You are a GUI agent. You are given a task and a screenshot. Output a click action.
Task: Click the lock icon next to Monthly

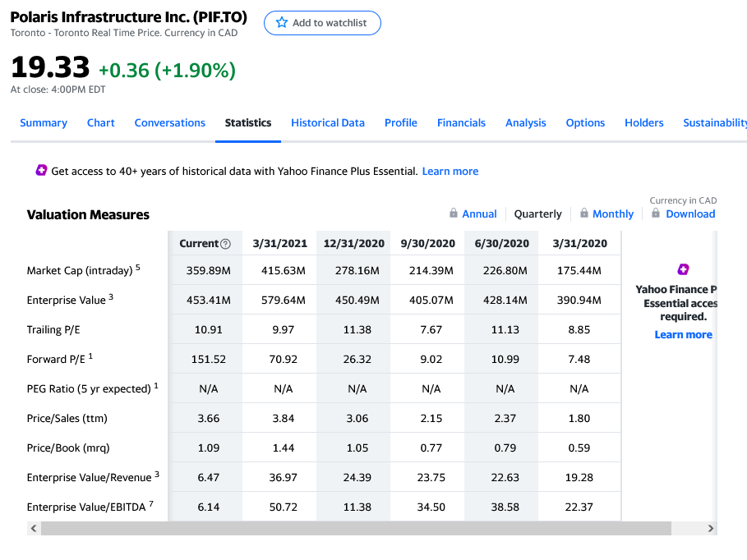[584, 213]
